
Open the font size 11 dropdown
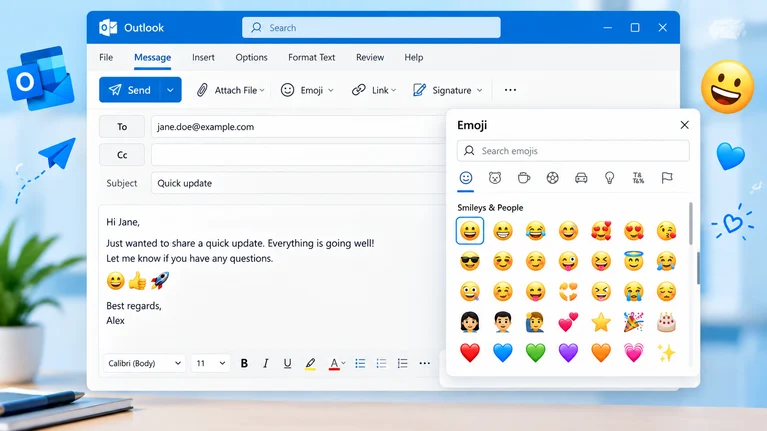pos(210,363)
